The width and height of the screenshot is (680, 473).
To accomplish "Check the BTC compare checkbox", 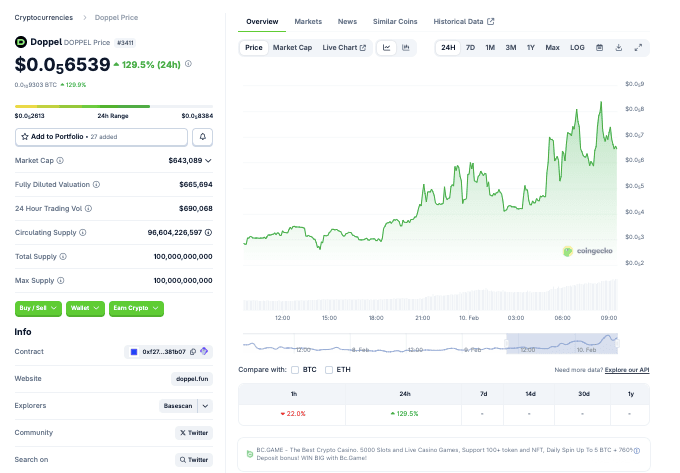I will [x=295, y=370].
